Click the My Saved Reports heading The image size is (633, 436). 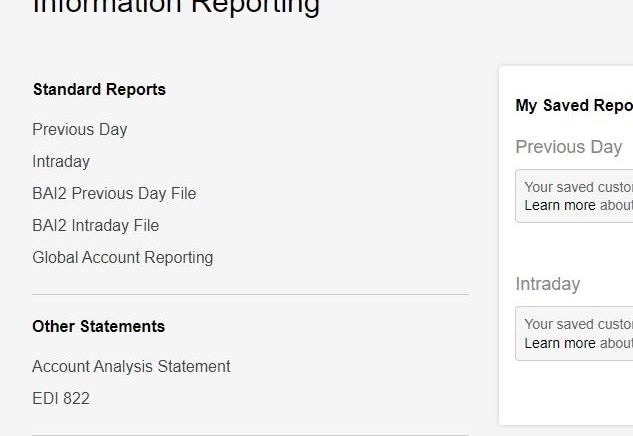(x=574, y=106)
